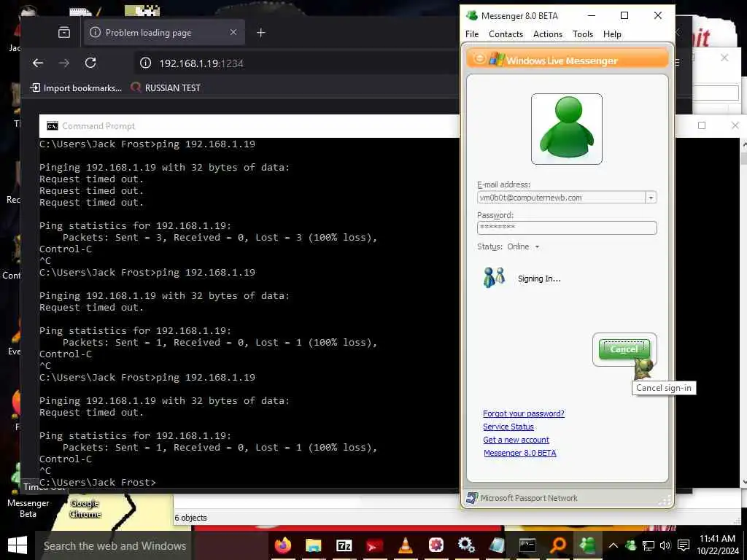Click the browser address bar URL
This screenshot has width=747, height=560.
coord(201,63)
